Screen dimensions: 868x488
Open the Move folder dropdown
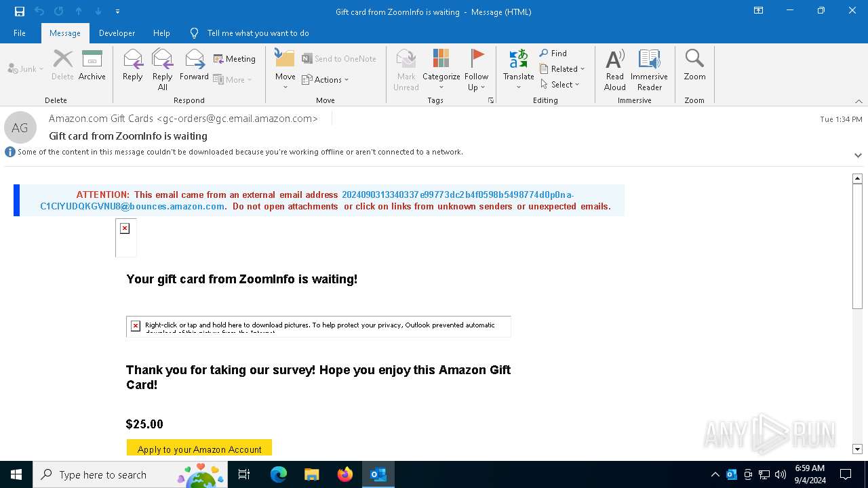click(x=285, y=69)
